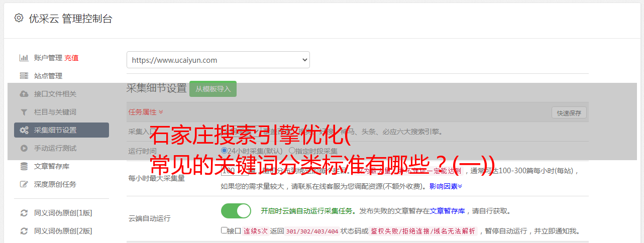Click the 每小时最大采集量 number field

(235, 171)
